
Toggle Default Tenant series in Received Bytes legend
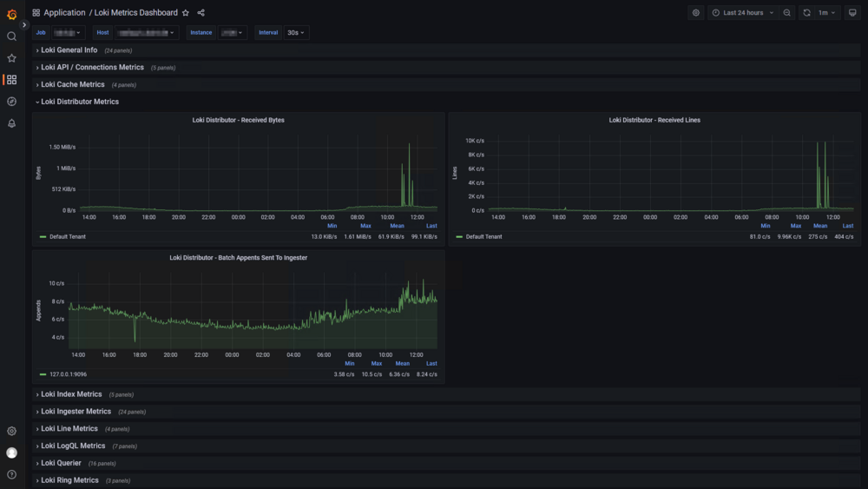pyautogui.click(x=62, y=237)
